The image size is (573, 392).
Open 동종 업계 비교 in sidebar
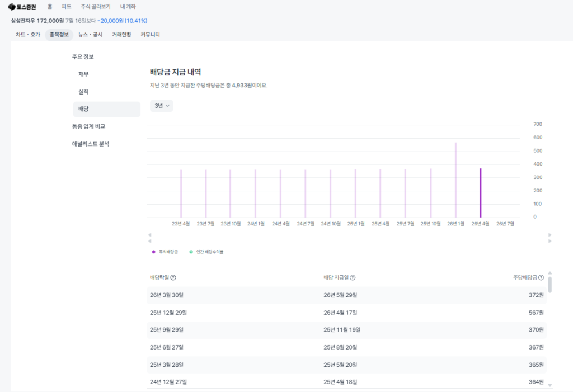88,126
